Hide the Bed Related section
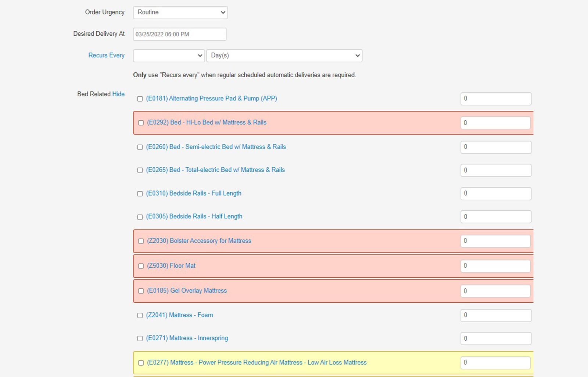Screen dimensions: 588x377 (x=118, y=94)
